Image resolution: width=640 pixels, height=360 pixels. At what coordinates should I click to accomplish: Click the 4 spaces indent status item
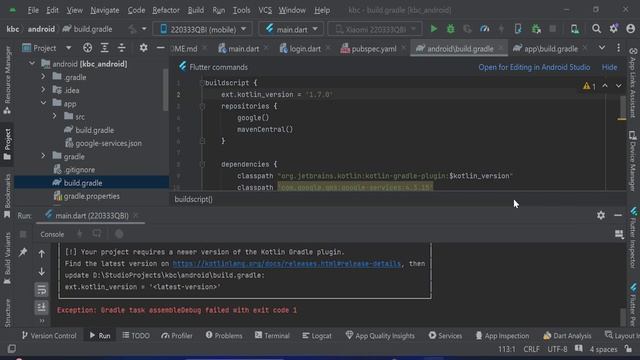pos(603,349)
